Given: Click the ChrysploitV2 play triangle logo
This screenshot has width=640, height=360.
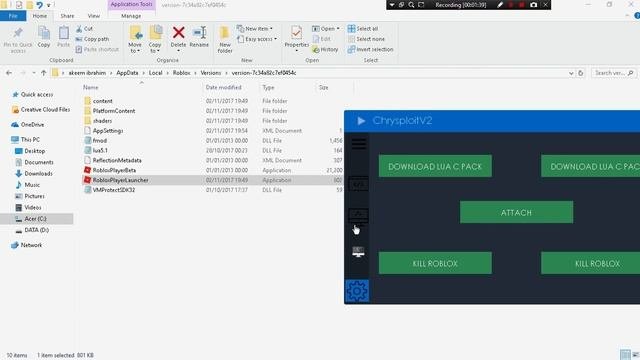Looking at the screenshot, I should [x=361, y=121].
